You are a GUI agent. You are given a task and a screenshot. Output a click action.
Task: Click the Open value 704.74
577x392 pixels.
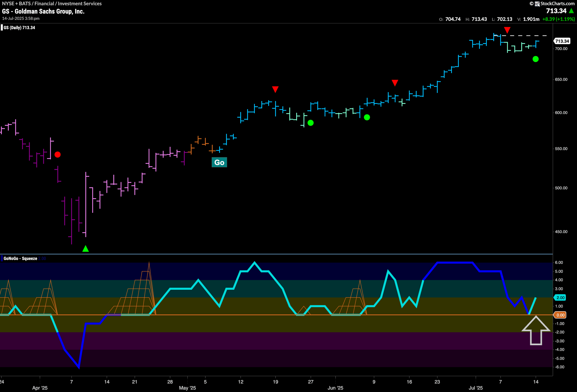(x=453, y=19)
